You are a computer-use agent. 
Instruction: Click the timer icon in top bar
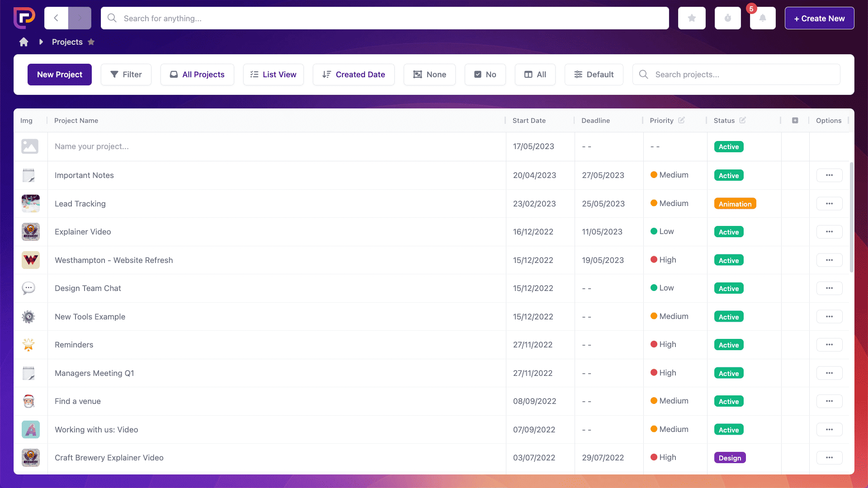pos(727,18)
